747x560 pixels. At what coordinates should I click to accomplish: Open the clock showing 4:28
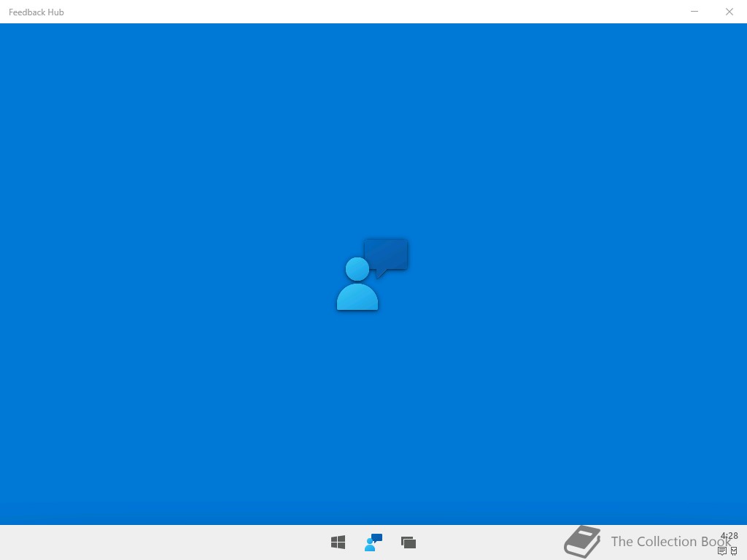click(729, 536)
